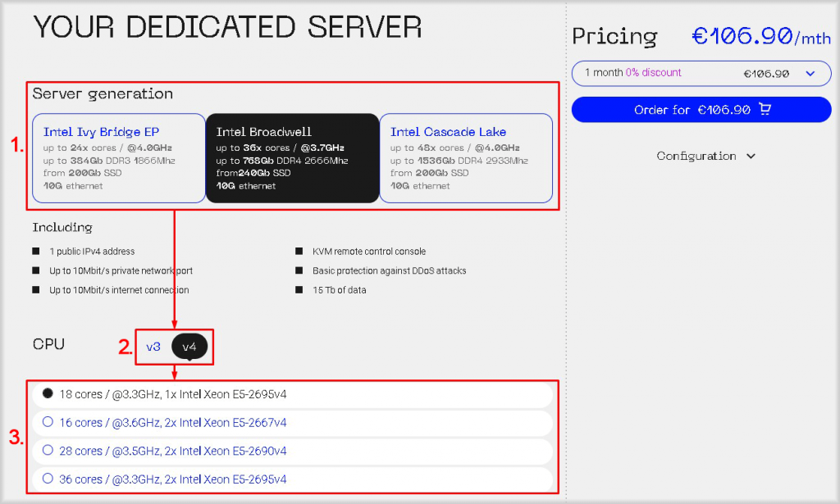Click the chevron next to Configuration
This screenshot has height=504, width=840.
click(751, 157)
